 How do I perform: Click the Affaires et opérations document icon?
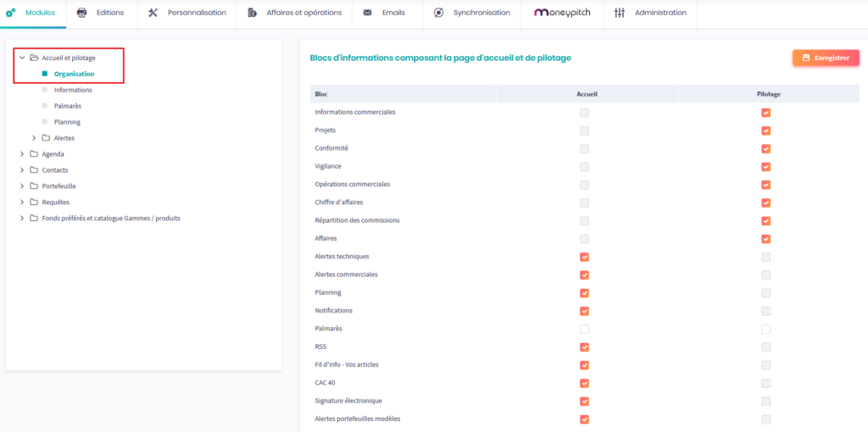252,13
